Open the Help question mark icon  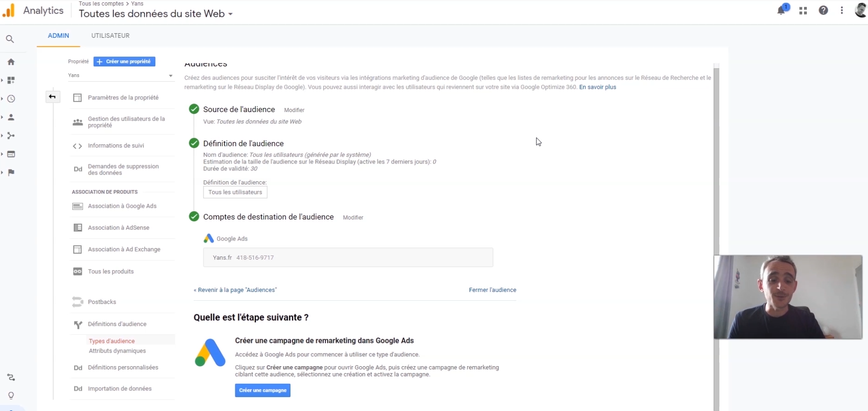click(x=823, y=10)
